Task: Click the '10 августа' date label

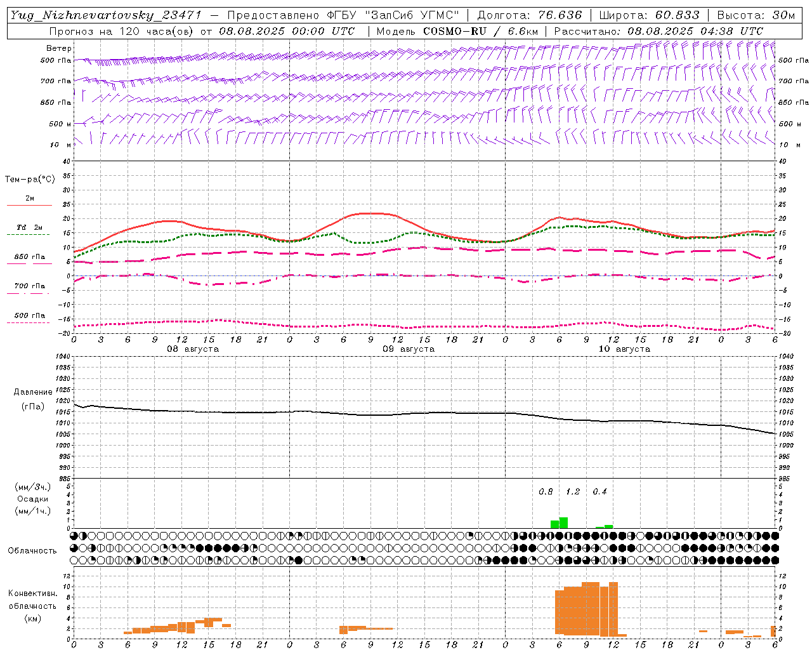Action: click(x=624, y=349)
